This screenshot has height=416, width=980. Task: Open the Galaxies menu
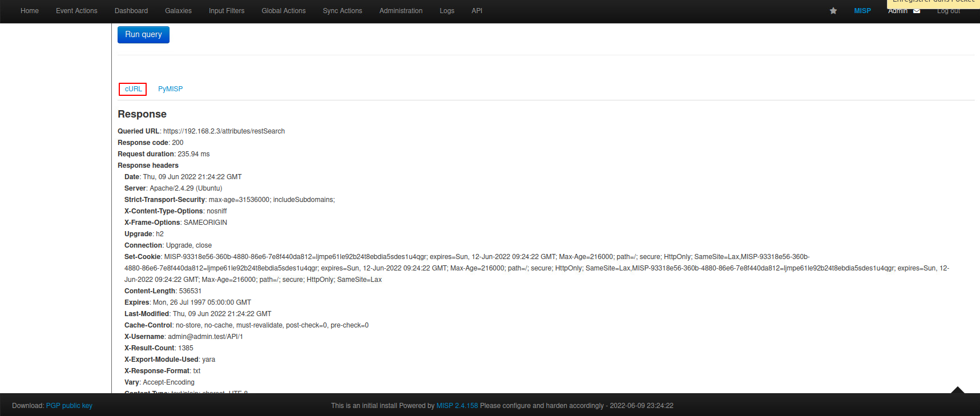[x=178, y=11]
